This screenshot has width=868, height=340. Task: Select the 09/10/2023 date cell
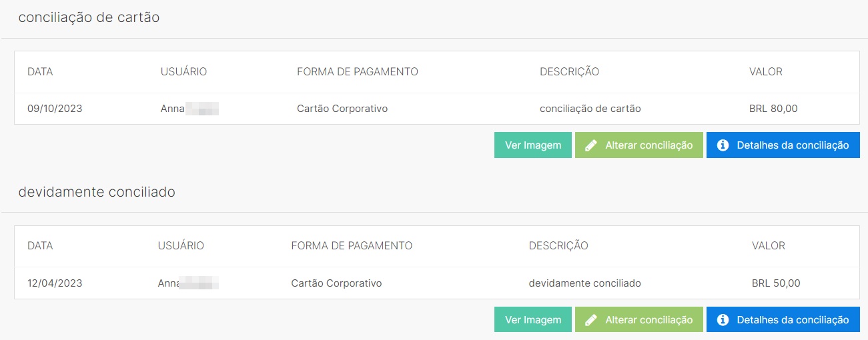pyautogui.click(x=55, y=109)
